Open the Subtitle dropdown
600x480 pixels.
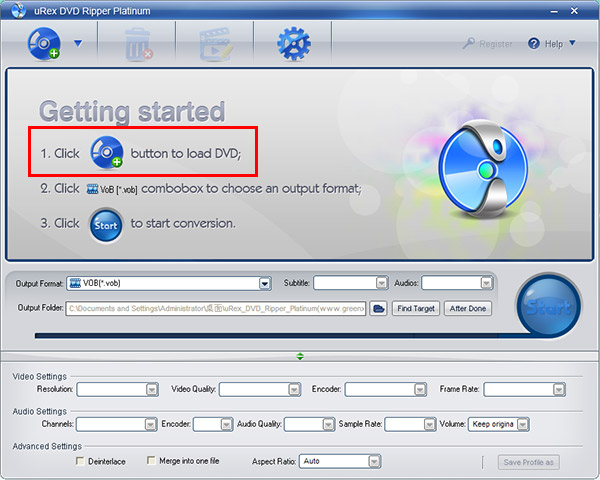pos(351,283)
